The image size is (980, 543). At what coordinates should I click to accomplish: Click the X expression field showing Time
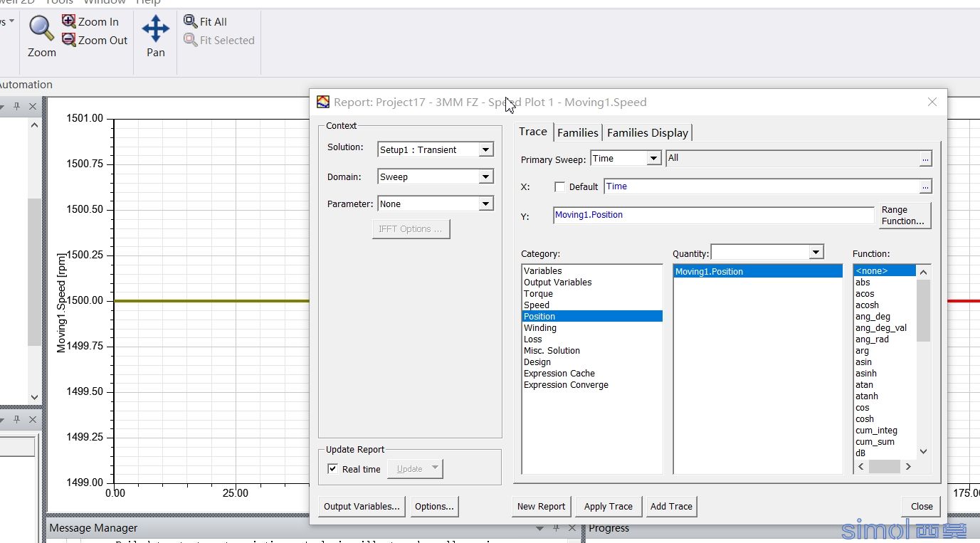762,186
